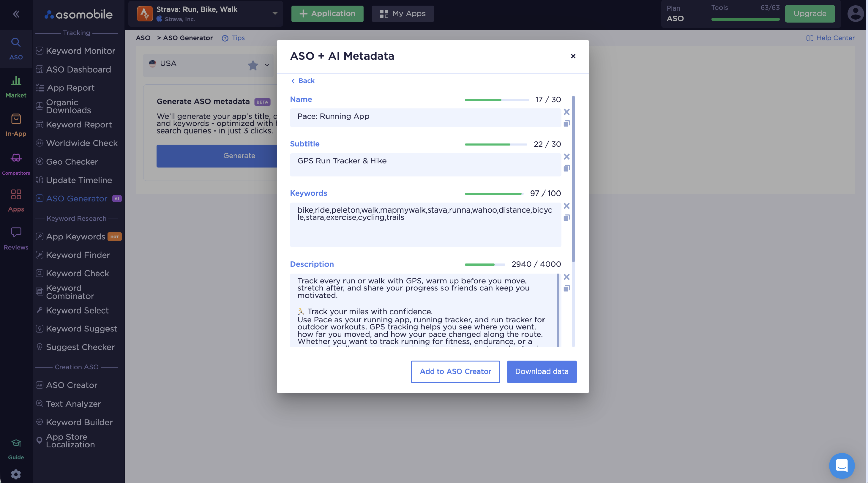Click Add to ASO Creator
This screenshot has width=868, height=483.
coord(455,371)
